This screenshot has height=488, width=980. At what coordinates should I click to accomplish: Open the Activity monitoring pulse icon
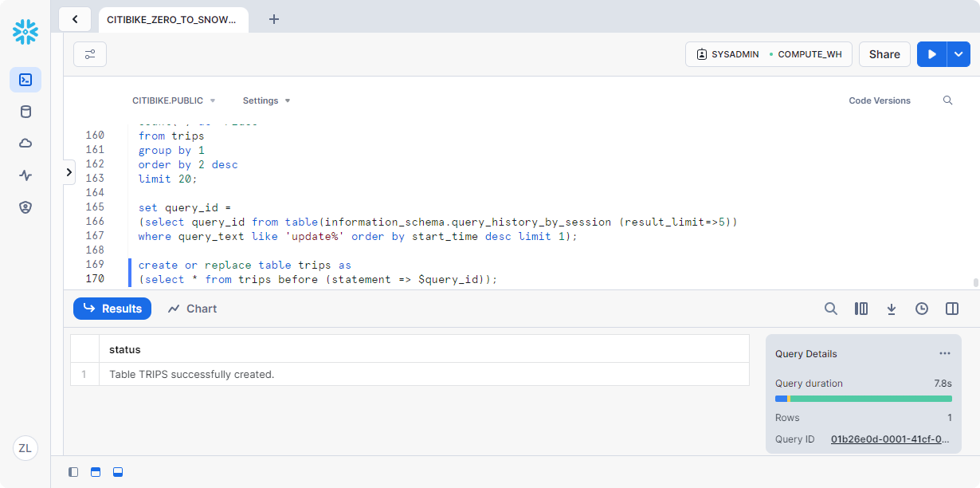(x=25, y=175)
